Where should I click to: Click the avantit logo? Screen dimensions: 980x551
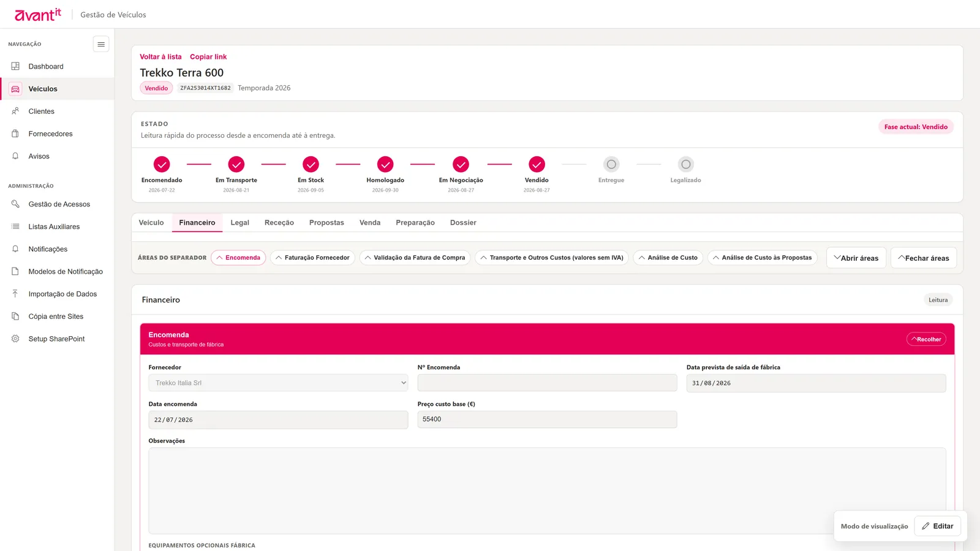(x=38, y=15)
